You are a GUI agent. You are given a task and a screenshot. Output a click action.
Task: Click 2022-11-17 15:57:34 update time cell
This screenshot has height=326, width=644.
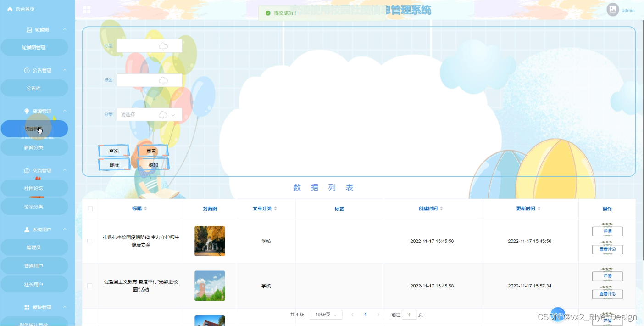(x=529, y=286)
